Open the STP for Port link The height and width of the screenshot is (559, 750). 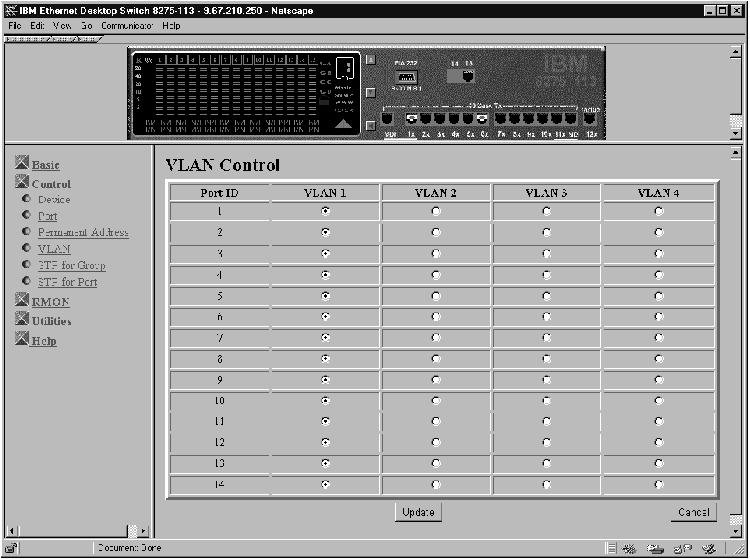(67, 283)
